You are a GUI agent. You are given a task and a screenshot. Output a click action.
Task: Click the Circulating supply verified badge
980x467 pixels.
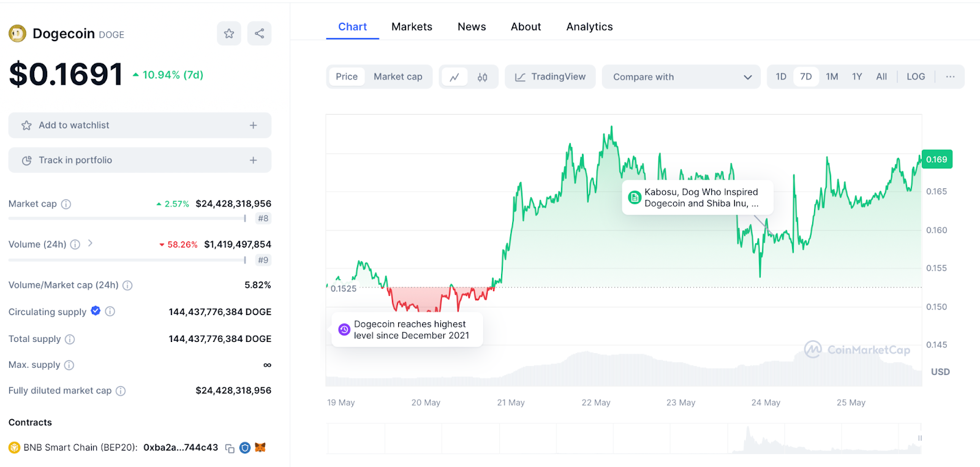96,311
